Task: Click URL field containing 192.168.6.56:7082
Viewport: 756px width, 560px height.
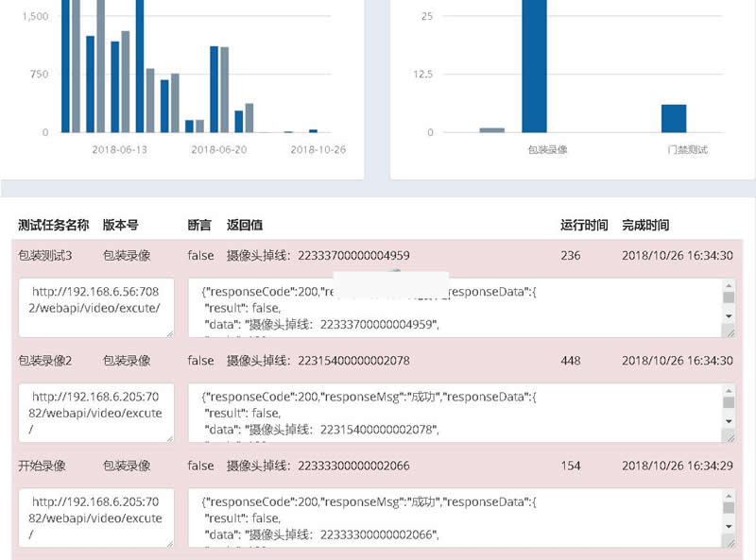Action: pos(96,308)
